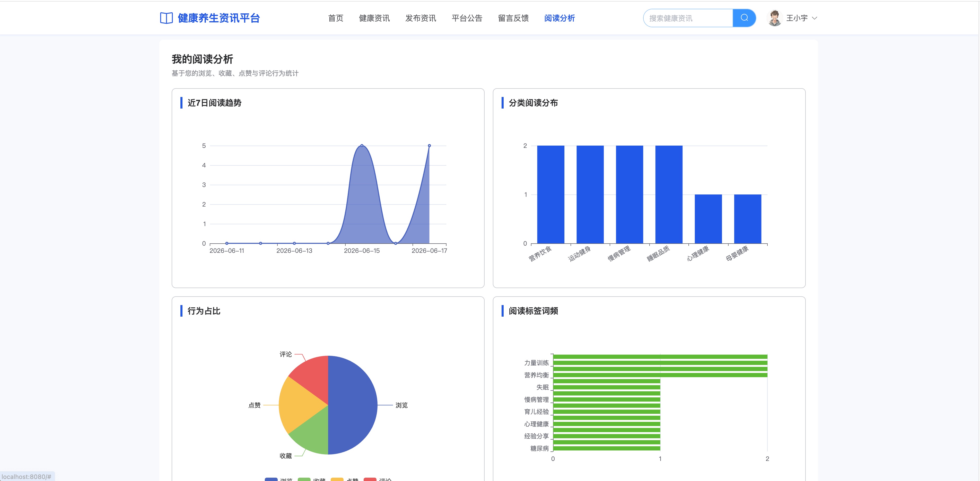Click the 分类阅读分布 card title

[x=533, y=103]
